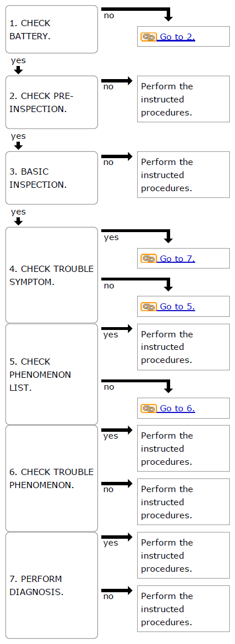Click the 'no' procedures box for step 6
Screen dimensions: 235x644
click(x=183, y=502)
